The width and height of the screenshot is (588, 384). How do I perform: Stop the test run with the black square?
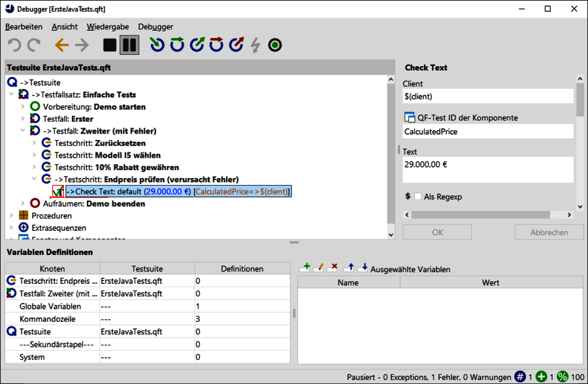point(110,45)
